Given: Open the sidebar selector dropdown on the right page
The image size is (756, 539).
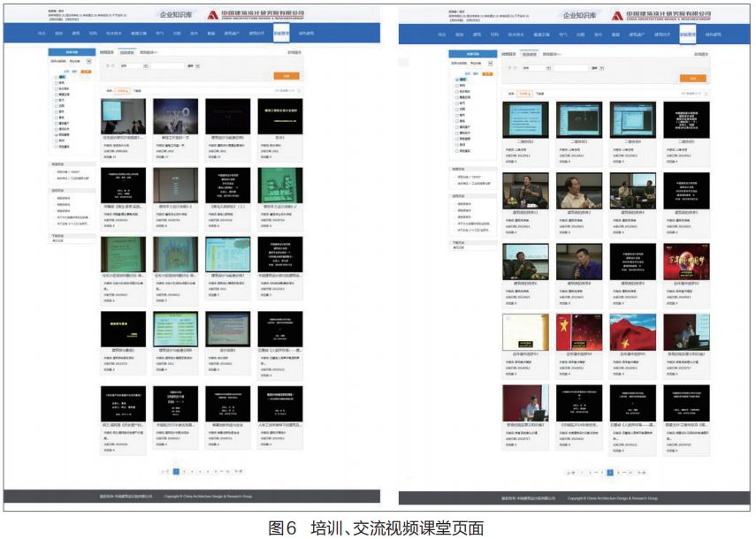Looking at the screenshot, I should coord(481,63).
